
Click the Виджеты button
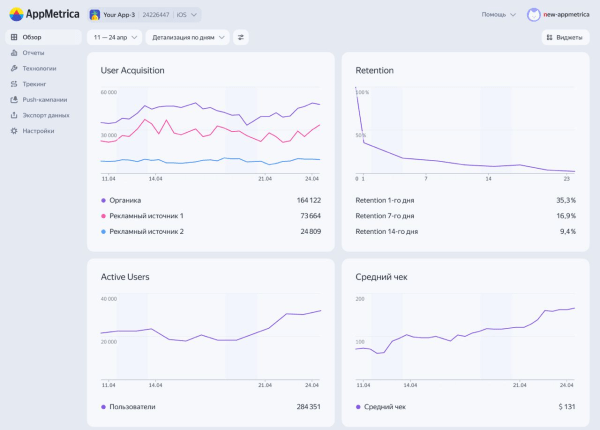click(565, 37)
